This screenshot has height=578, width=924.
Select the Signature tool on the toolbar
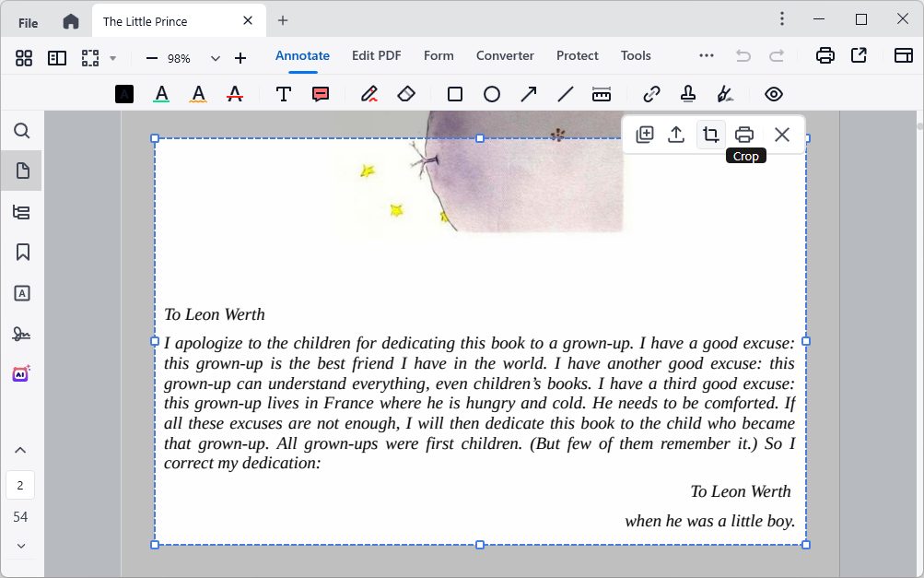[725, 93]
